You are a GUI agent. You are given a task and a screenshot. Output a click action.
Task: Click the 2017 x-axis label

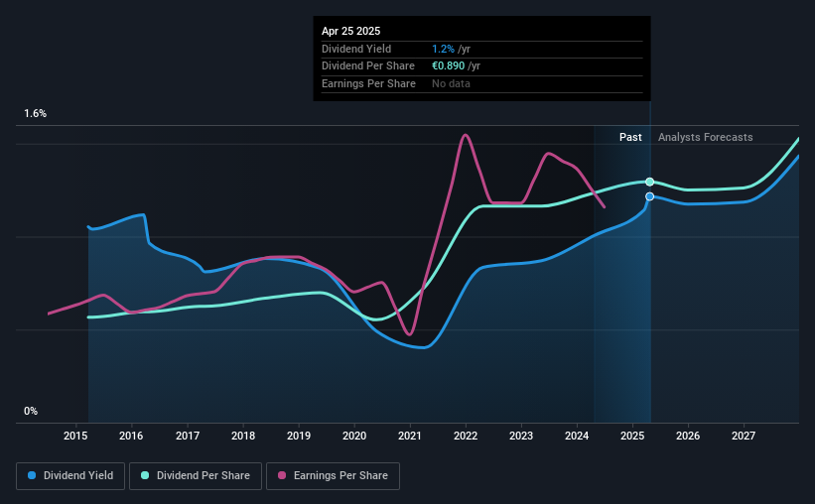188,436
